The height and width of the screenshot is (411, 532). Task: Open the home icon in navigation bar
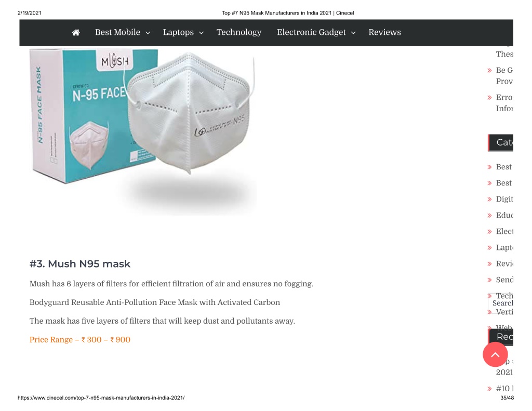76,32
